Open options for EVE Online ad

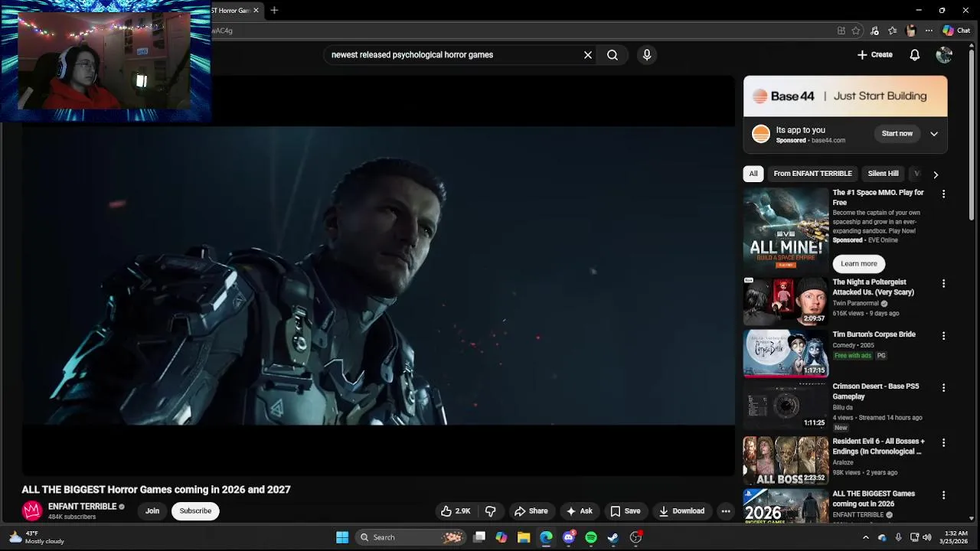(x=943, y=194)
